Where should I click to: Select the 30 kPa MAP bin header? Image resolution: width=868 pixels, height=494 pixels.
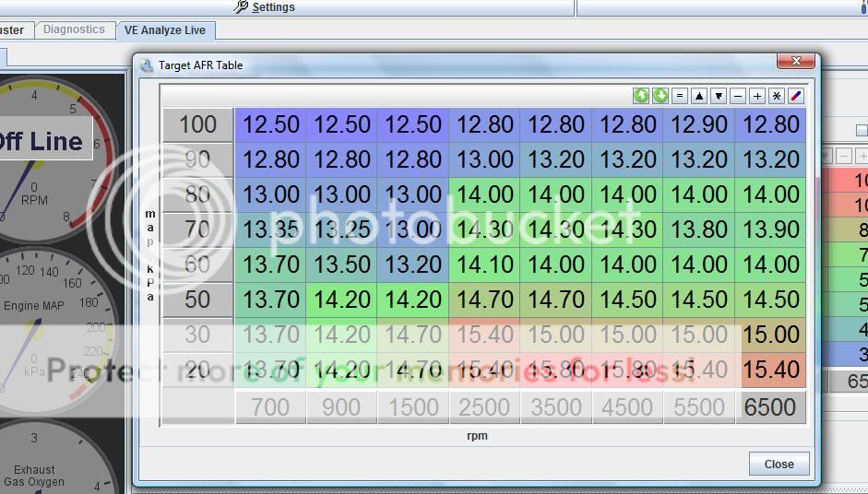coord(197,335)
